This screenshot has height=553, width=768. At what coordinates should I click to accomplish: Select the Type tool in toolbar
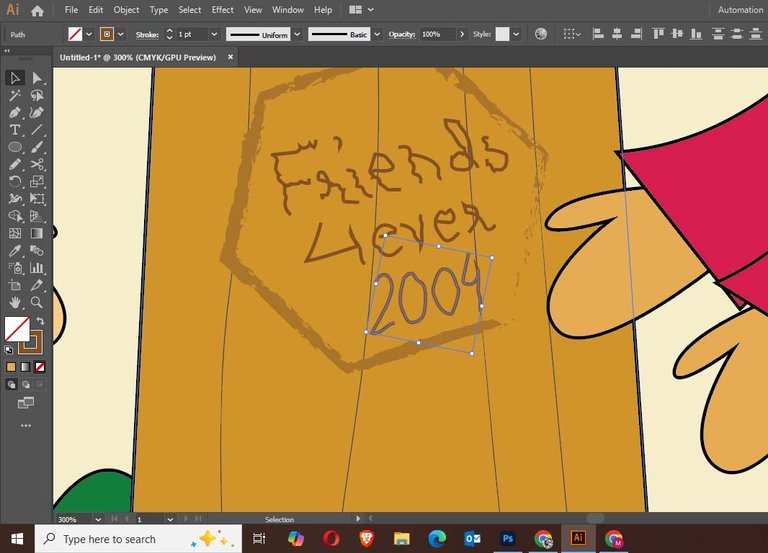point(15,130)
